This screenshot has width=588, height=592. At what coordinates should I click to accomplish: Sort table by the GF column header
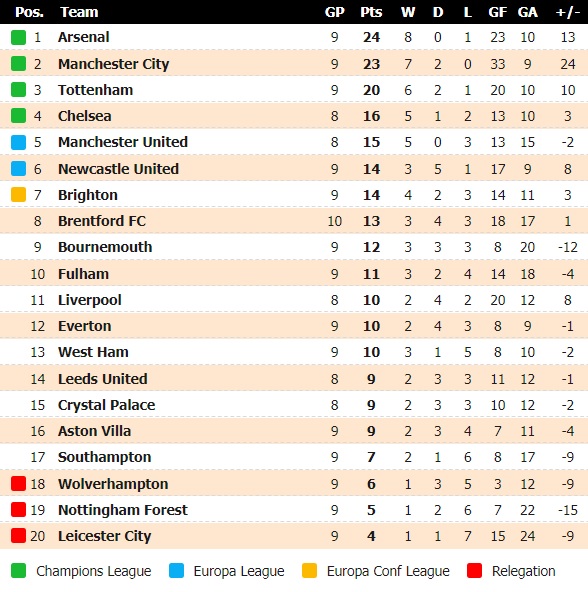pos(497,12)
